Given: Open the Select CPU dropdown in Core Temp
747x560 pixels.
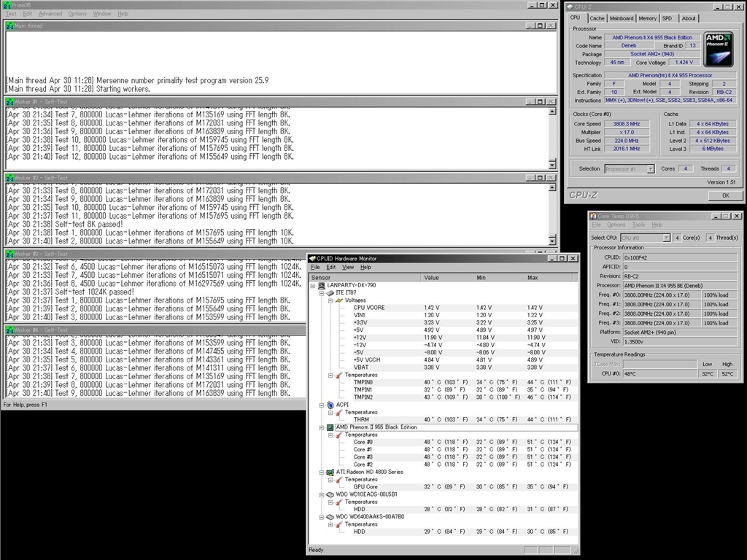Looking at the screenshot, I should [666, 238].
